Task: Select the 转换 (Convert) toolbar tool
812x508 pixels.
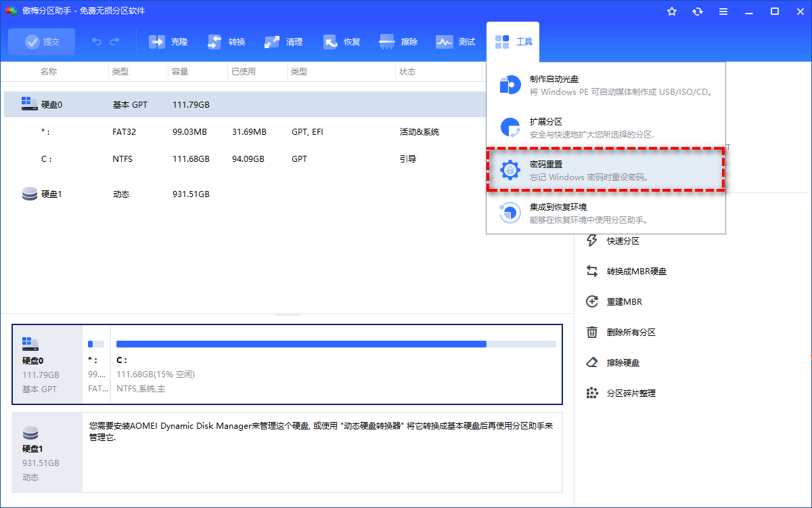Action: 226,41
